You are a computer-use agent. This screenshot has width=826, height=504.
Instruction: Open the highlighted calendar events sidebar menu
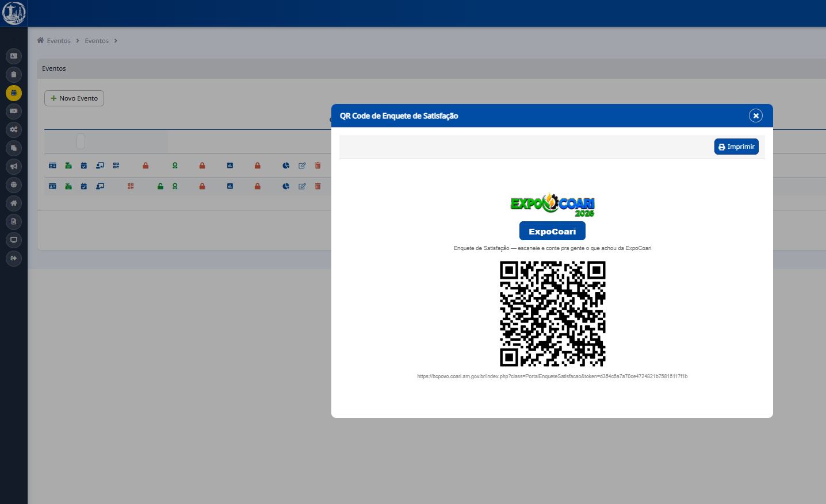(x=14, y=93)
